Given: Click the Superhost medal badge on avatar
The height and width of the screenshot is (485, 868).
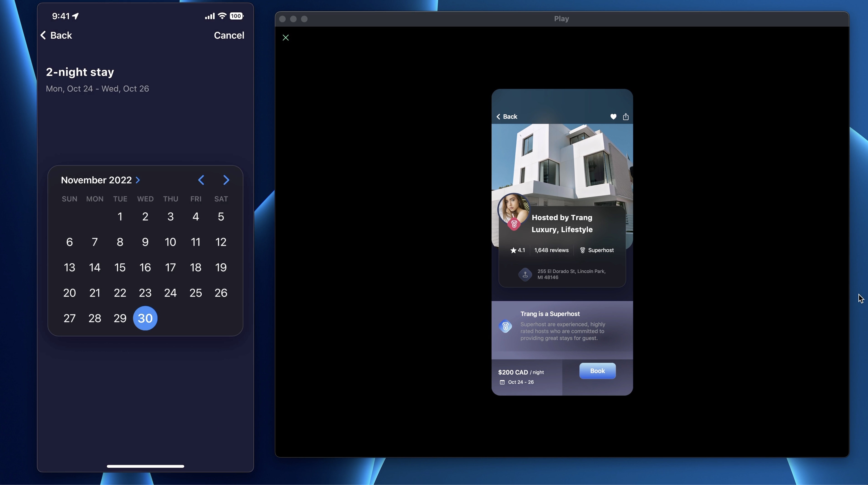Looking at the screenshot, I should 514,224.
